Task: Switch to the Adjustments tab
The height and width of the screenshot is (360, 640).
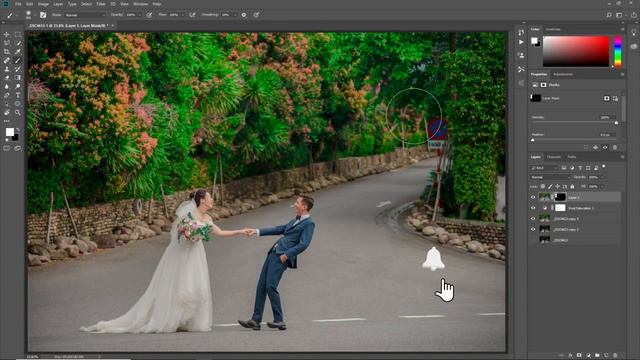Action: [x=563, y=74]
